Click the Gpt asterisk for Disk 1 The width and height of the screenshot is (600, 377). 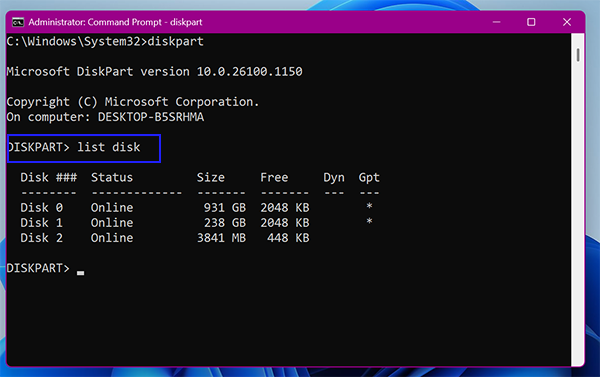point(369,221)
